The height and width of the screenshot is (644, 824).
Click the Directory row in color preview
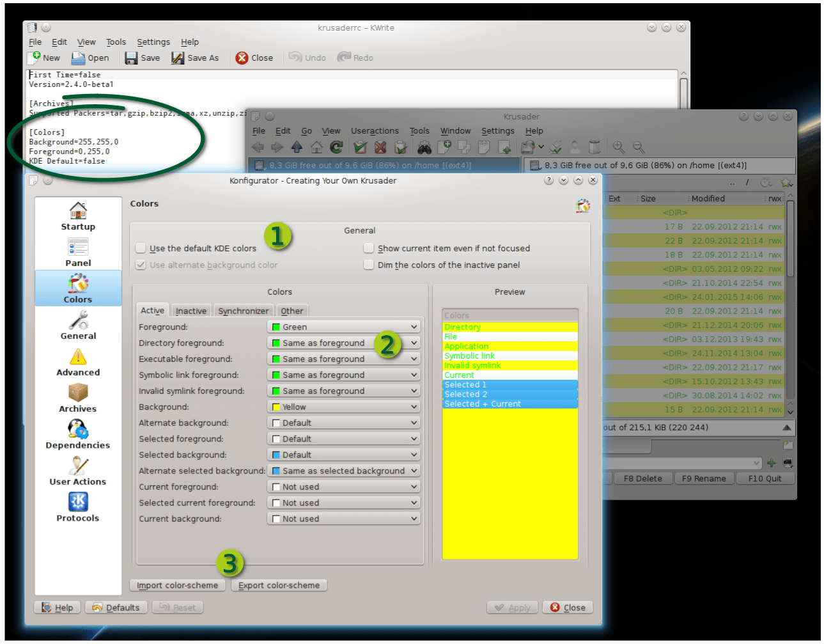(510, 327)
